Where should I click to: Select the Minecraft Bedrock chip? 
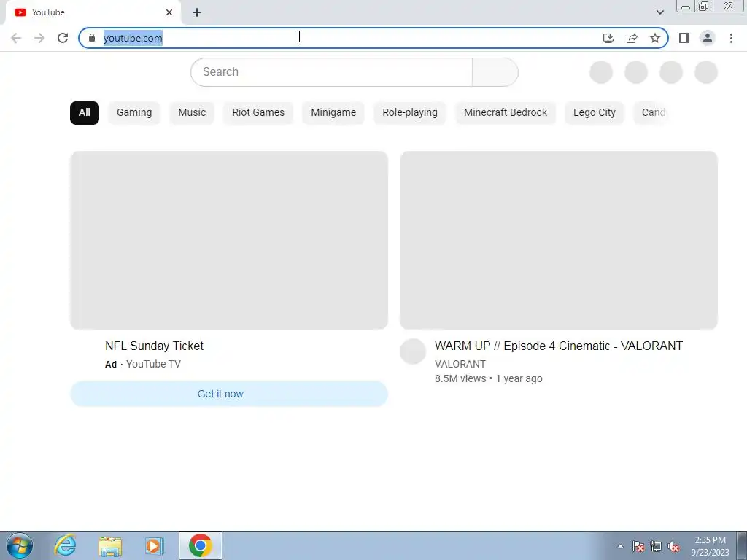coord(506,113)
